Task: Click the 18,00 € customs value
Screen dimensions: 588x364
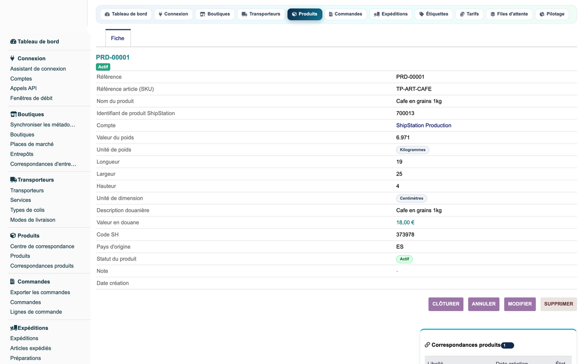Action: (405, 222)
